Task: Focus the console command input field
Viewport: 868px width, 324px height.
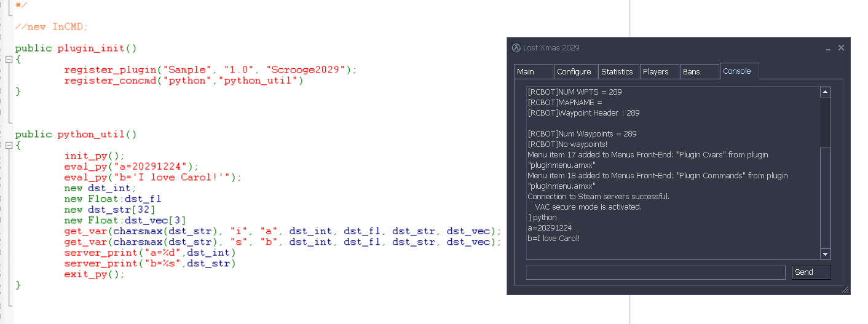Action: [656, 272]
